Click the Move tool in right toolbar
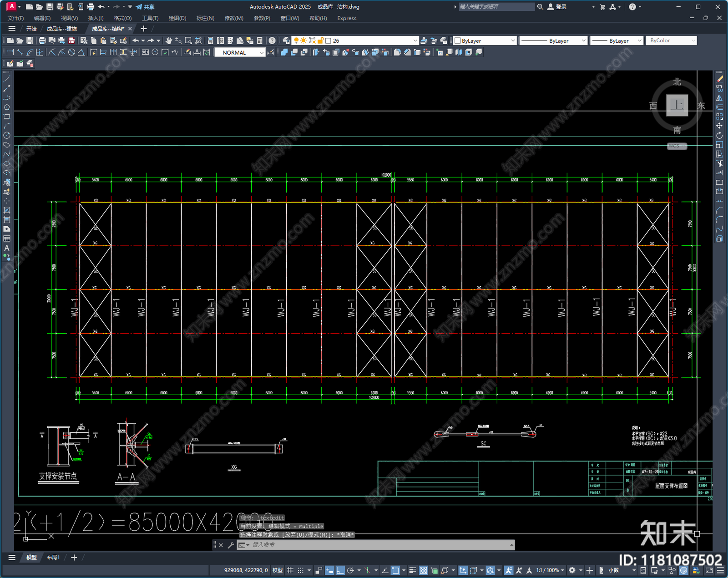This screenshot has height=578, width=728. coord(719,126)
